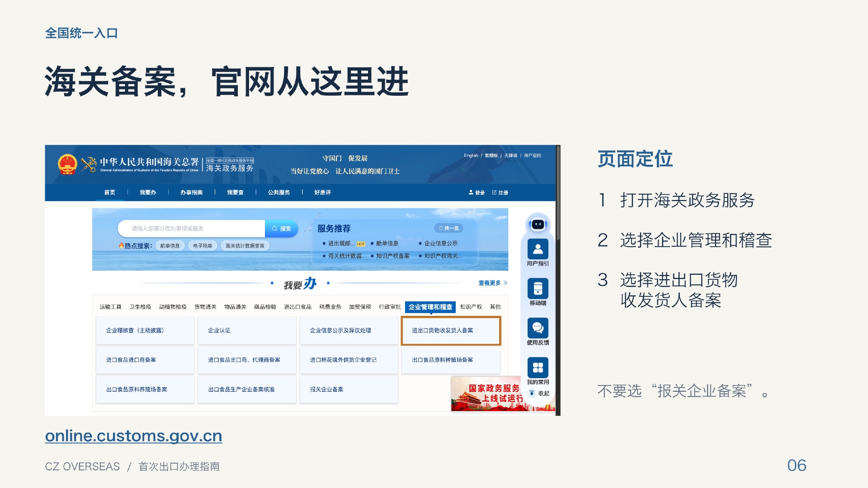Open the robot assistant icon
Image resolution: width=868 pixels, height=488 pixels.
[x=538, y=224]
